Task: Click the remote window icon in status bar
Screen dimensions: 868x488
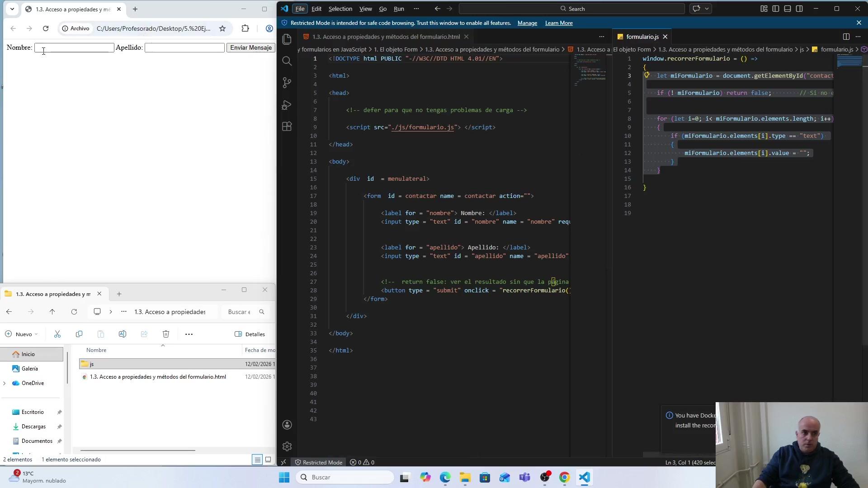Action: pos(283,462)
